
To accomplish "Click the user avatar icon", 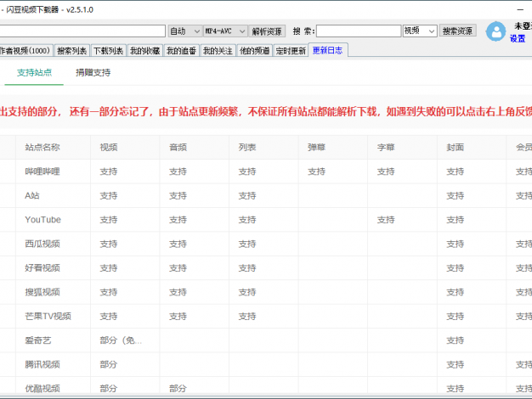I will tap(495, 31).
